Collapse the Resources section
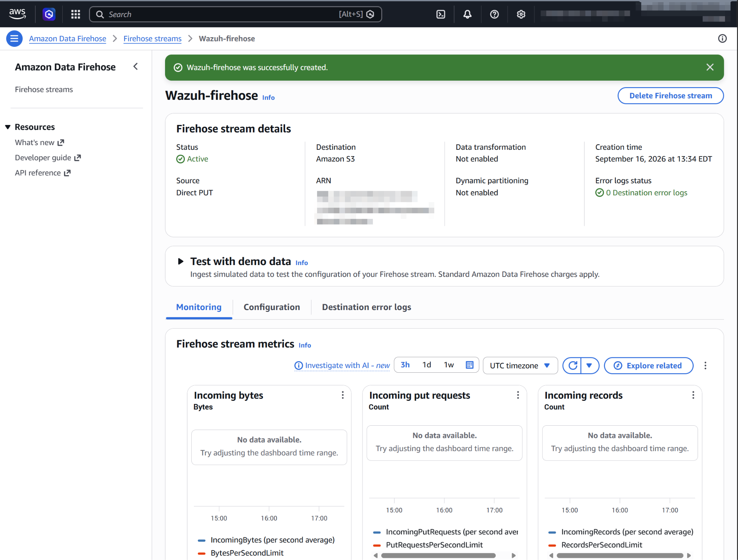The height and width of the screenshot is (560, 738). (8, 127)
